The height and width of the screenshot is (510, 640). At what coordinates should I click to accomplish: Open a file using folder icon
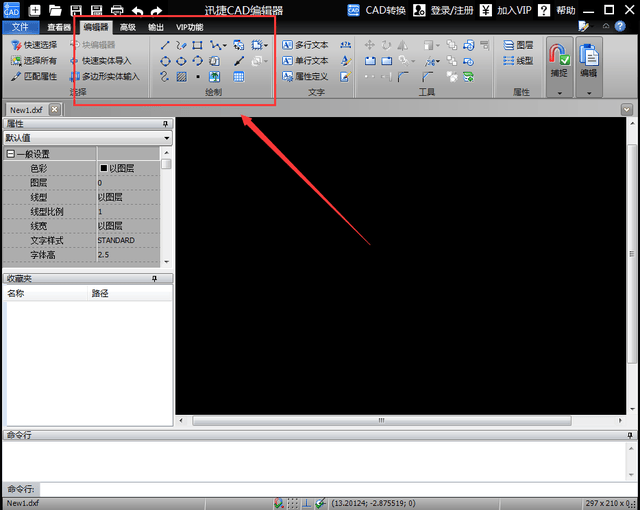pos(55,11)
